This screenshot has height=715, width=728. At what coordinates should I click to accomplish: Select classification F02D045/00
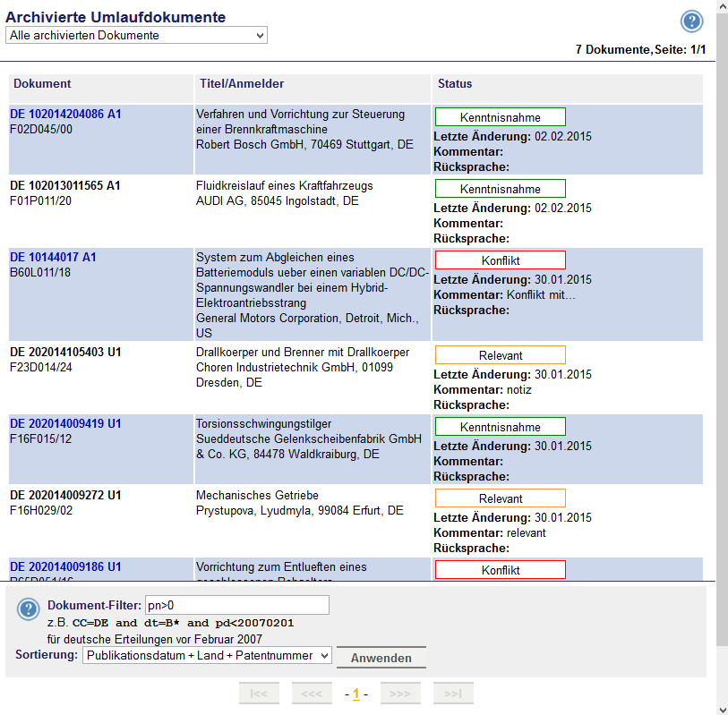click(x=41, y=129)
